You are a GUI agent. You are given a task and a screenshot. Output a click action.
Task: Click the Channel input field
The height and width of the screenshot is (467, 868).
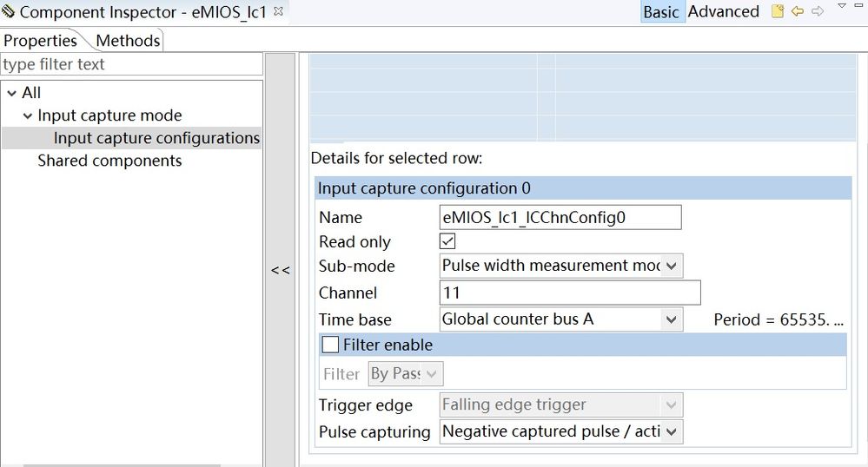pyautogui.click(x=569, y=293)
